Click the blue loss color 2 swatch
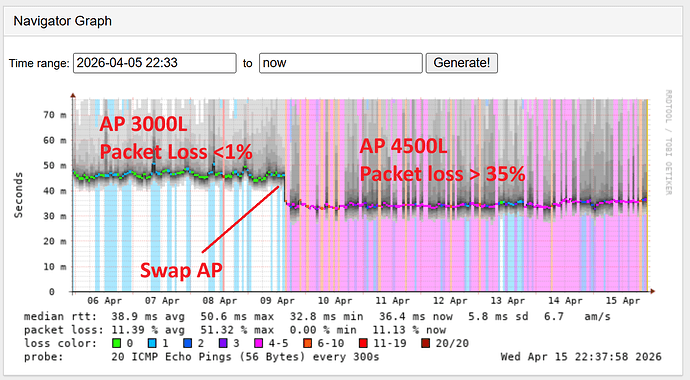The height and width of the screenshot is (380, 690). click(x=187, y=343)
